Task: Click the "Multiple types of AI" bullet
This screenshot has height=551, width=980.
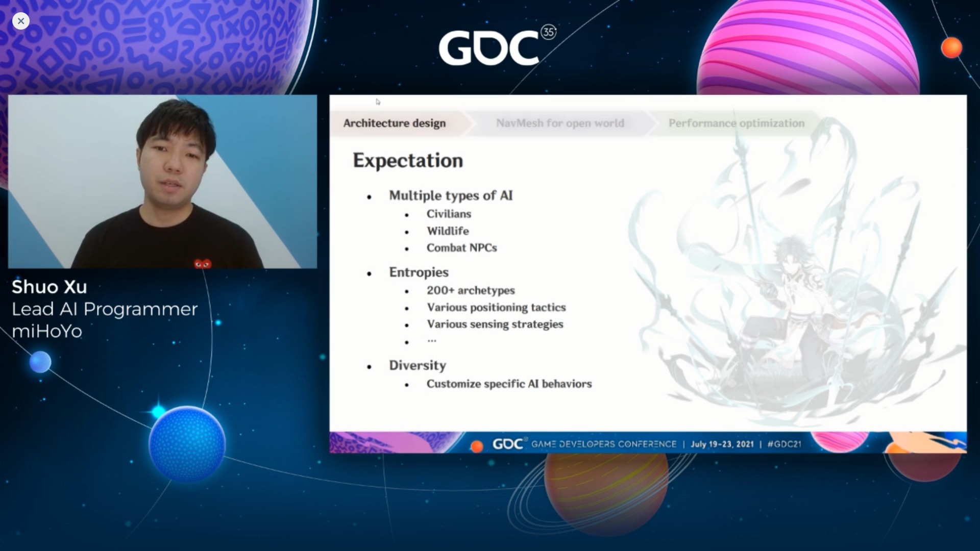Action: 451,195
